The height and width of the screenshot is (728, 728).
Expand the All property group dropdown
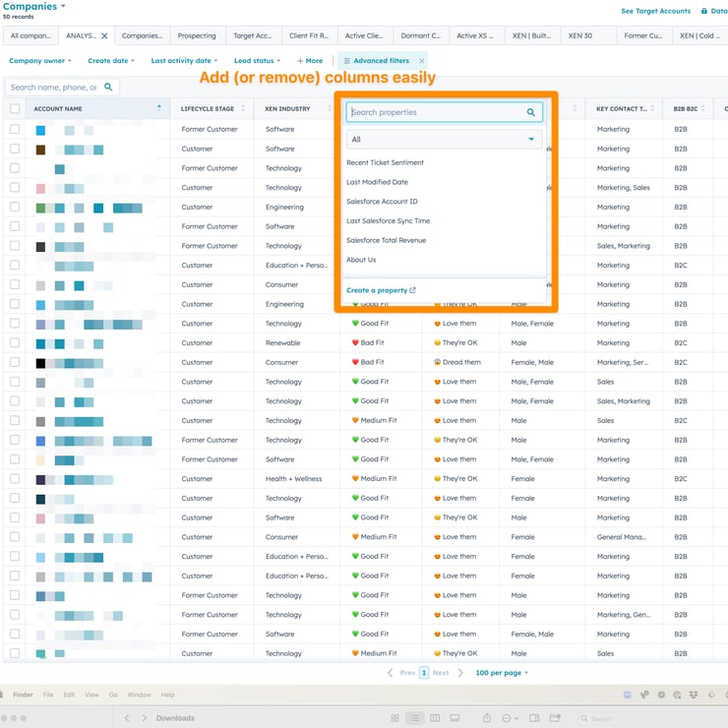click(444, 140)
